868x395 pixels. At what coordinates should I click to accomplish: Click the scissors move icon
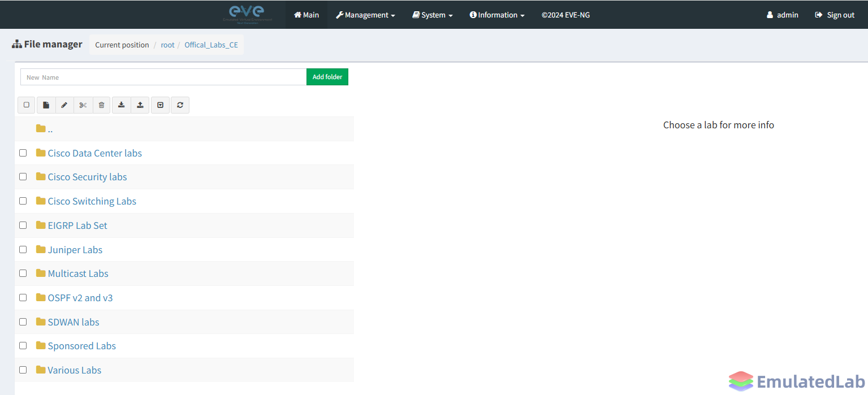pyautogui.click(x=83, y=105)
